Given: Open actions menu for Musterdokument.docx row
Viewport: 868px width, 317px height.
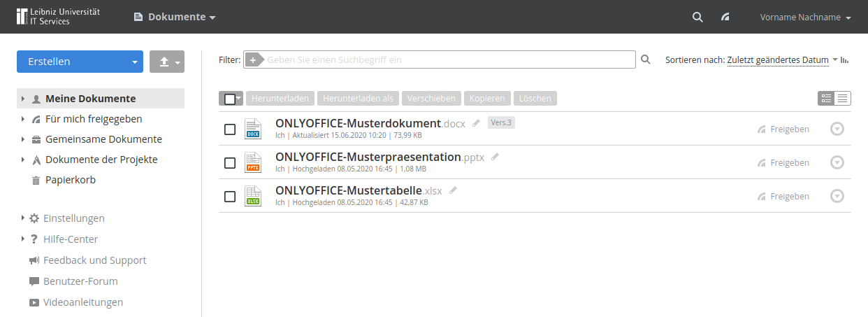Looking at the screenshot, I should click(837, 129).
